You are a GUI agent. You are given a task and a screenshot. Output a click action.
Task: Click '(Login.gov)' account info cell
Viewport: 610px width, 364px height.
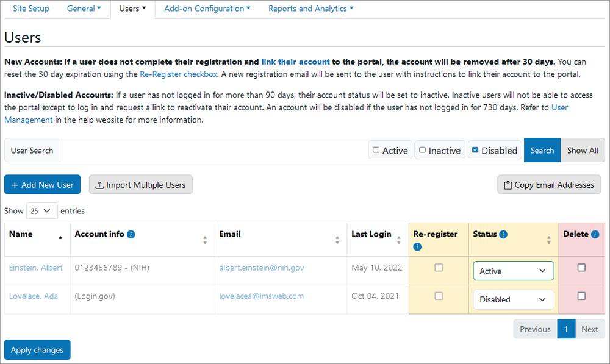95,296
